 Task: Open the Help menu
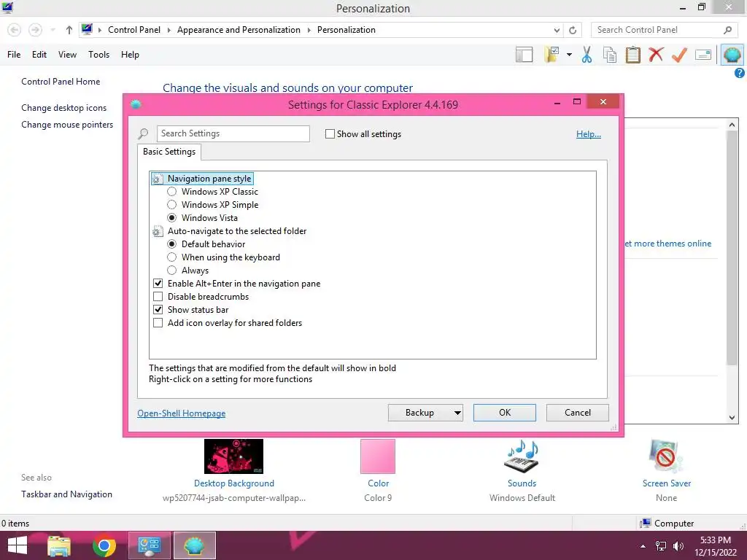pos(130,55)
